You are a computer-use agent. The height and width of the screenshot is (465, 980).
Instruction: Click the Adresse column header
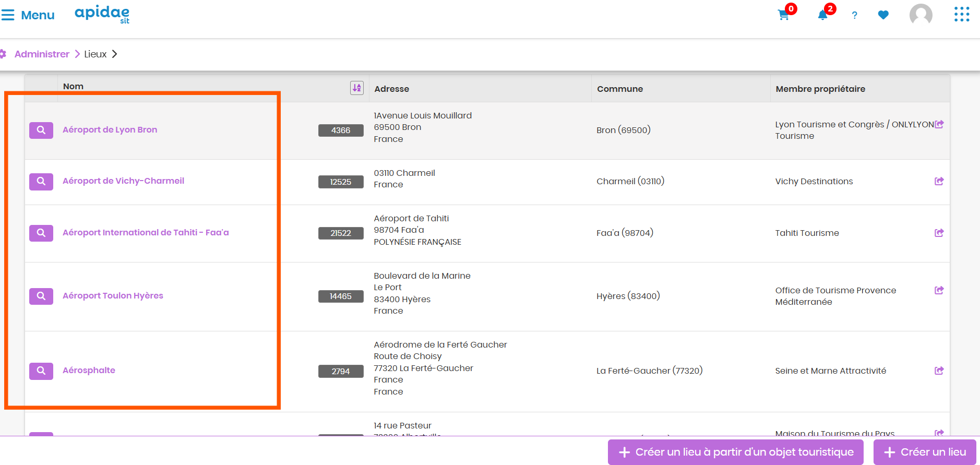391,89
